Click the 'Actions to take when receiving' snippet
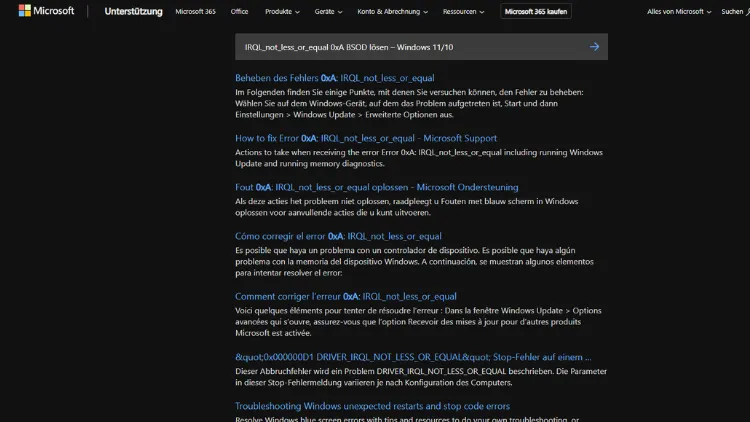This screenshot has width=750, height=422. 419,158
